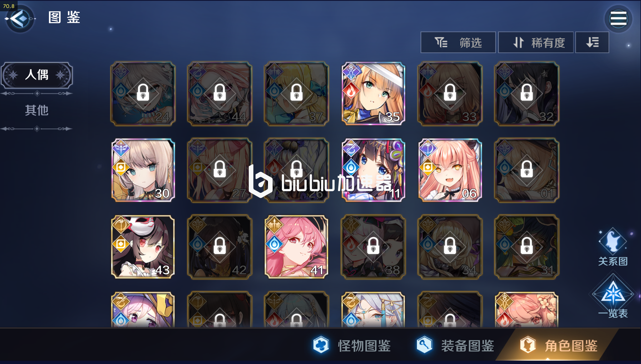The height and width of the screenshot is (364, 641).
Task: Expand the 稀有度 rarity sort dropdown
Action: pos(536,42)
